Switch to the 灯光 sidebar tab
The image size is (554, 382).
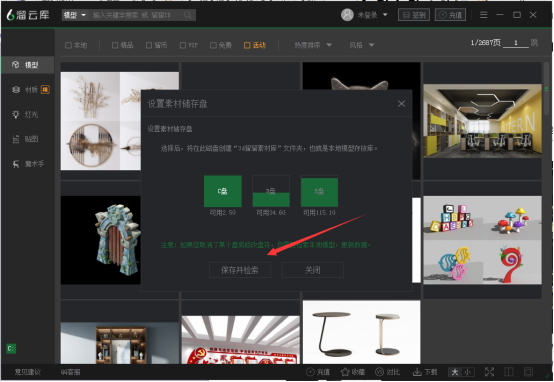coord(28,114)
